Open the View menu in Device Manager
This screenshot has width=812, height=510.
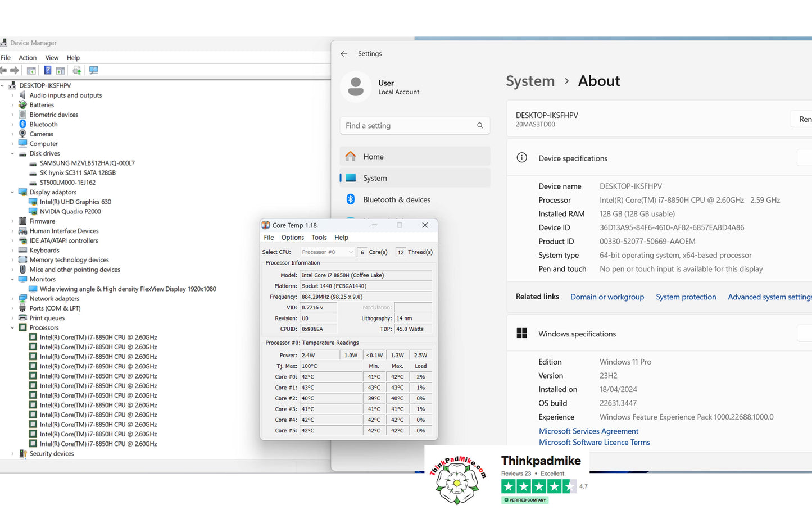point(52,58)
